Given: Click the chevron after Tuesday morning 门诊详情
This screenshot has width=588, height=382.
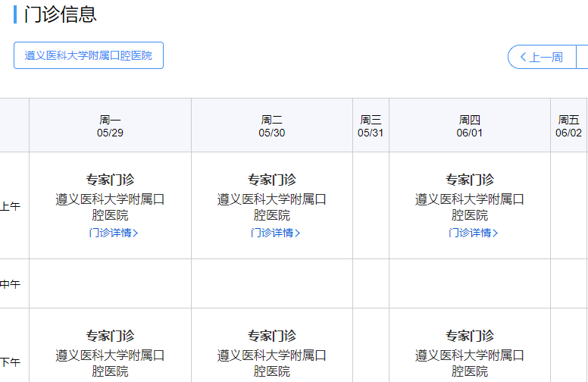Looking at the screenshot, I should click(x=298, y=233).
